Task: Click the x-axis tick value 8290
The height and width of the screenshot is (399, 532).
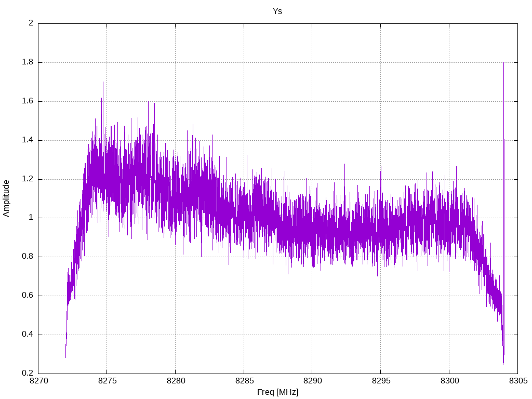Action: (x=312, y=381)
